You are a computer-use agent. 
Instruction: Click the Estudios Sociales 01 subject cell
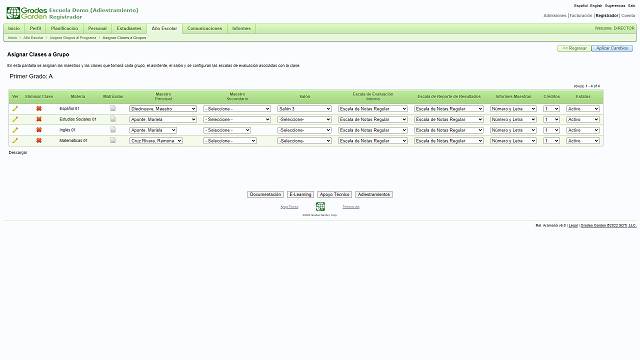pos(78,120)
